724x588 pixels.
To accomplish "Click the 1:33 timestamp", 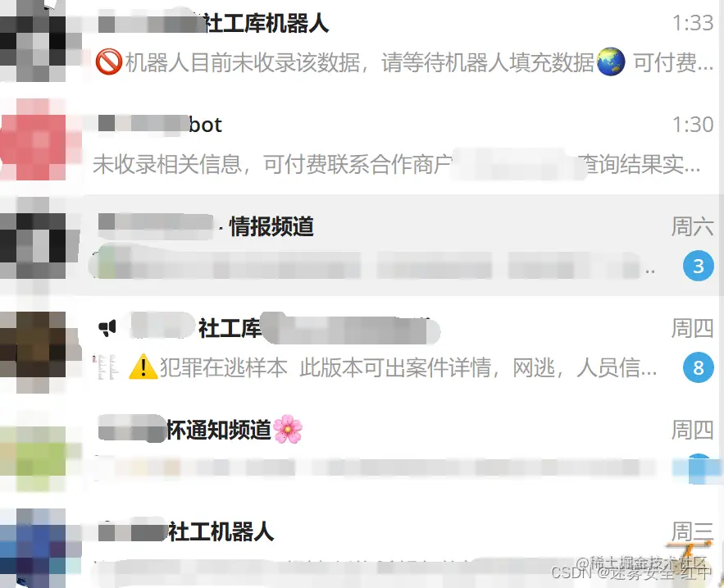I will [693, 23].
